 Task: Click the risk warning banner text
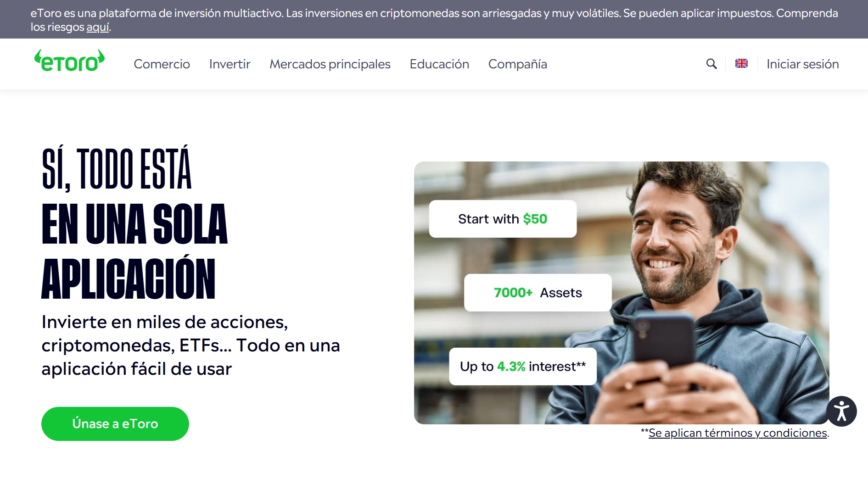(434, 20)
